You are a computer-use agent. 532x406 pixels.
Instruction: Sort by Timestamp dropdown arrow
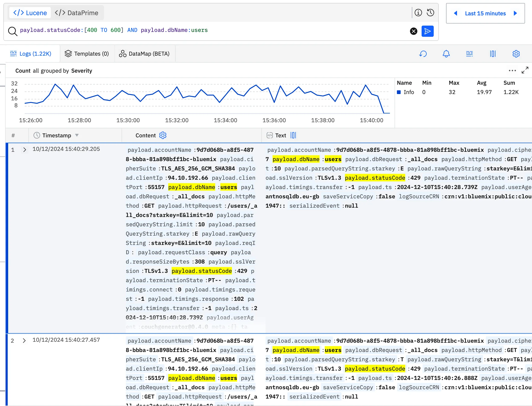pos(77,135)
